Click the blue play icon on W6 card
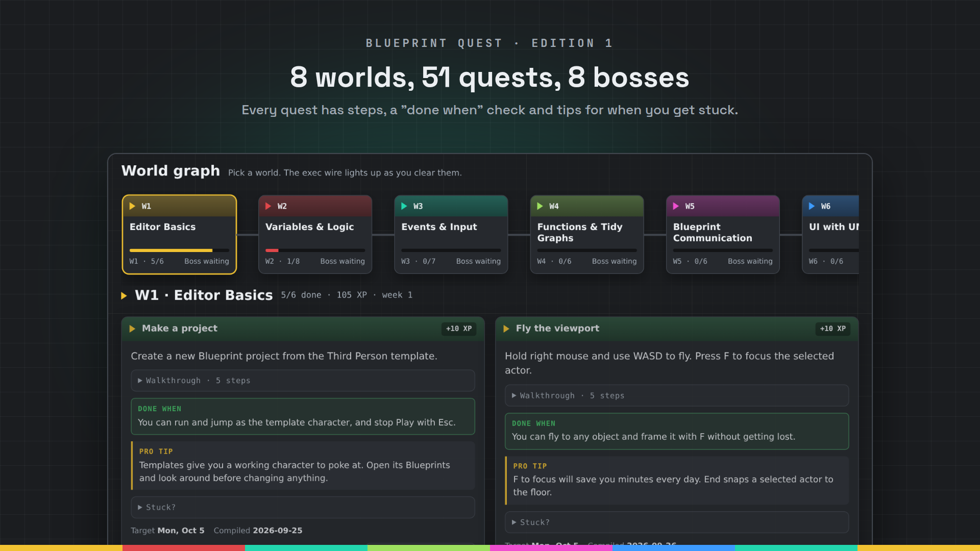The height and width of the screenshot is (551, 980). [x=812, y=206]
